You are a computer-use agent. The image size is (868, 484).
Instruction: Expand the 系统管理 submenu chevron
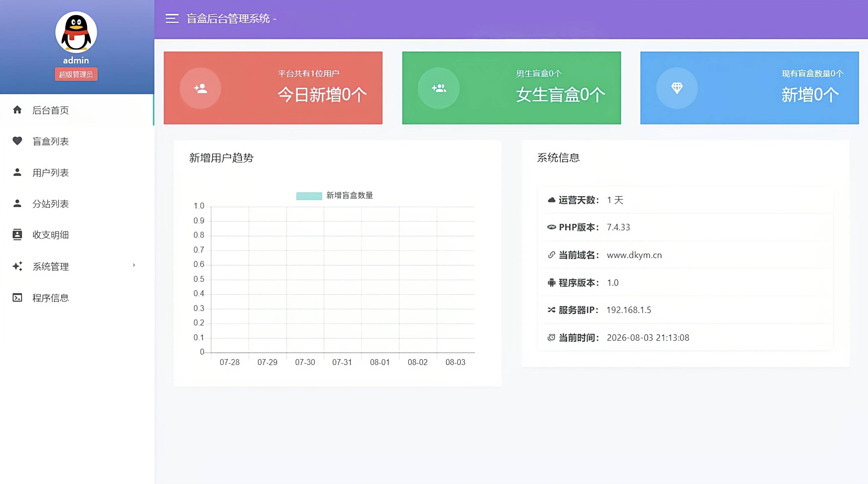coord(134,265)
